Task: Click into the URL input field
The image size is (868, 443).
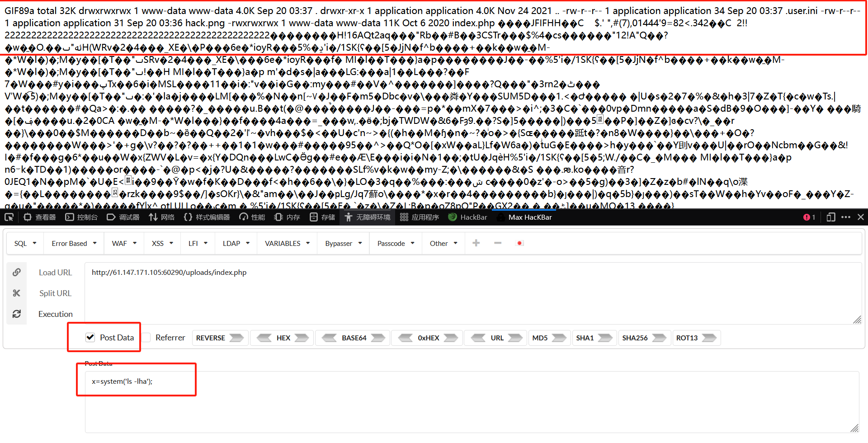Action: pos(473,293)
